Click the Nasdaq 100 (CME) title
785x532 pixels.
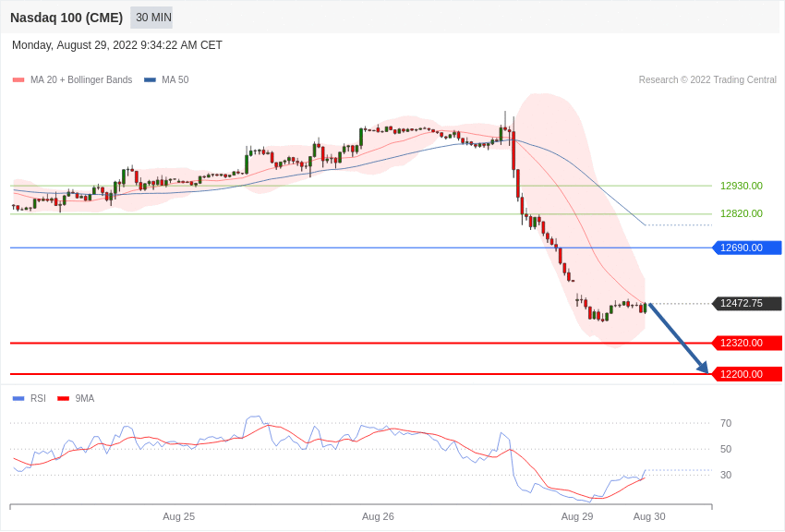pyautogui.click(x=66, y=18)
